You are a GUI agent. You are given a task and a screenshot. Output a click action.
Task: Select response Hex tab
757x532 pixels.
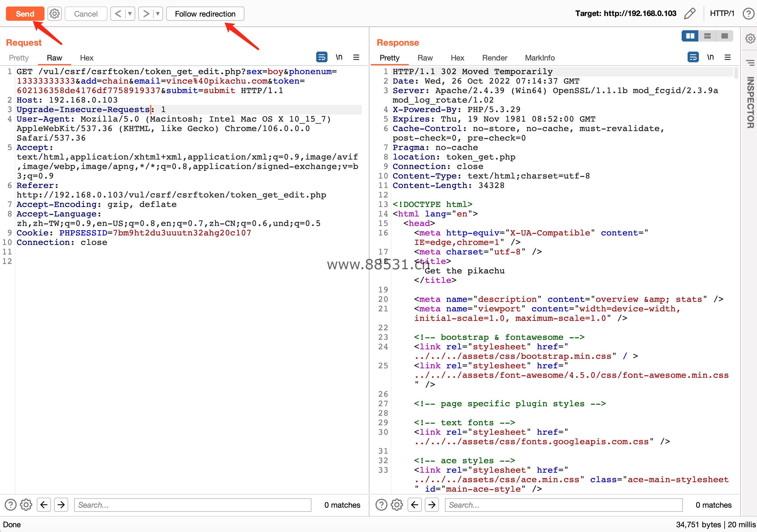(x=457, y=58)
